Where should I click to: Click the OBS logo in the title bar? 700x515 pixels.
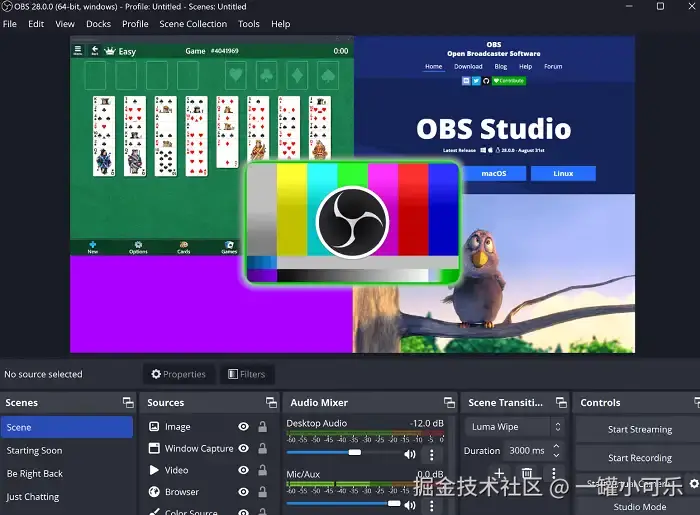click(7, 6)
